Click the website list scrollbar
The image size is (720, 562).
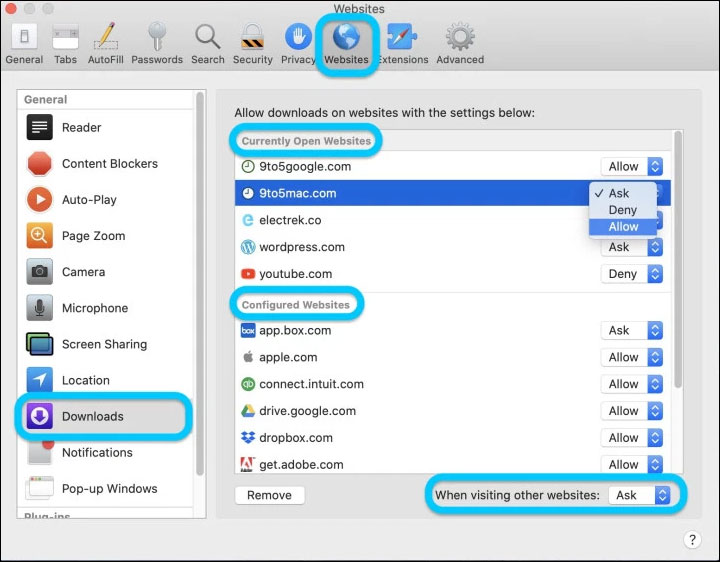678,259
